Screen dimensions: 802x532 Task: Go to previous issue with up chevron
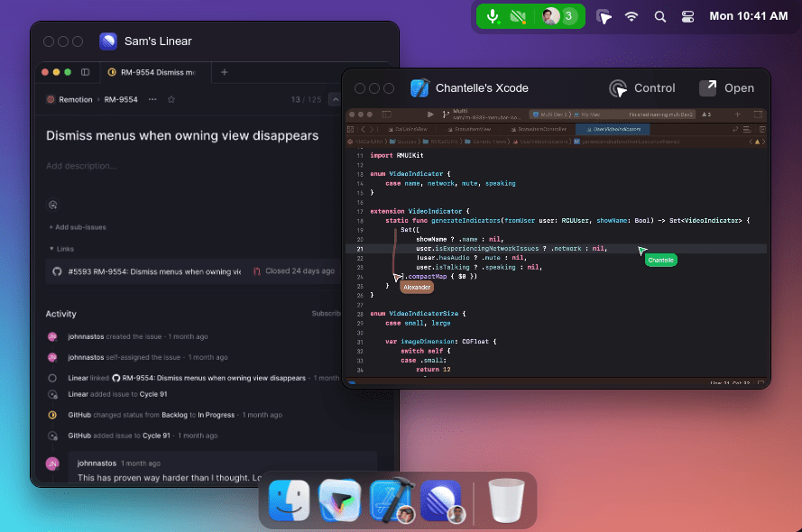pos(335,100)
